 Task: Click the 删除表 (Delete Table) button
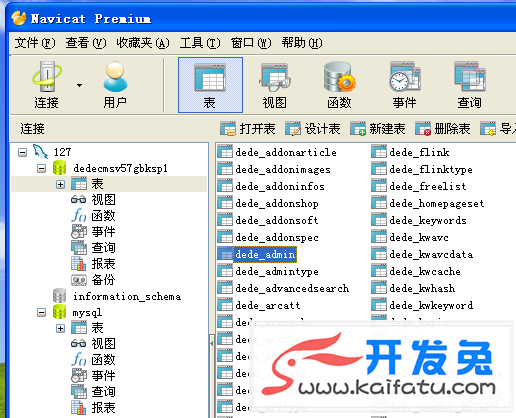tap(443, 129)
